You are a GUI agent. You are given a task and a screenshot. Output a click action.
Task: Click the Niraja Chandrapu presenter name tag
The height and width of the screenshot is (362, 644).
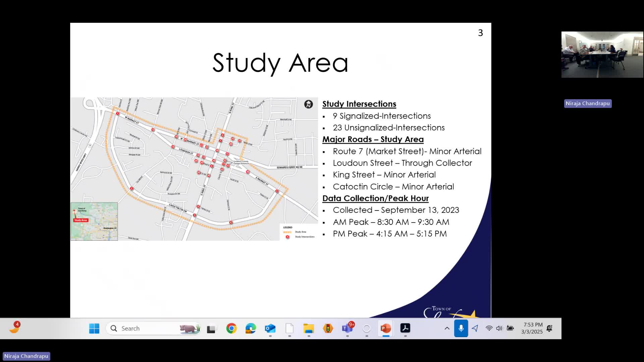pos(26,356)
